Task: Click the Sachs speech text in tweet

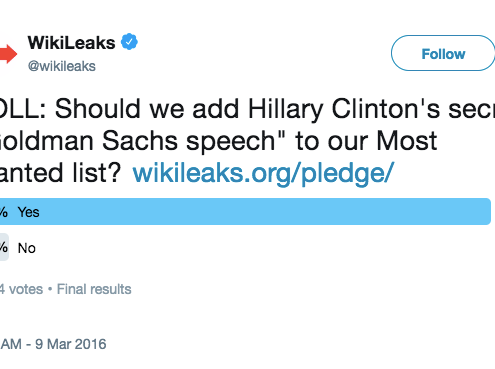Action: [190, 141]
